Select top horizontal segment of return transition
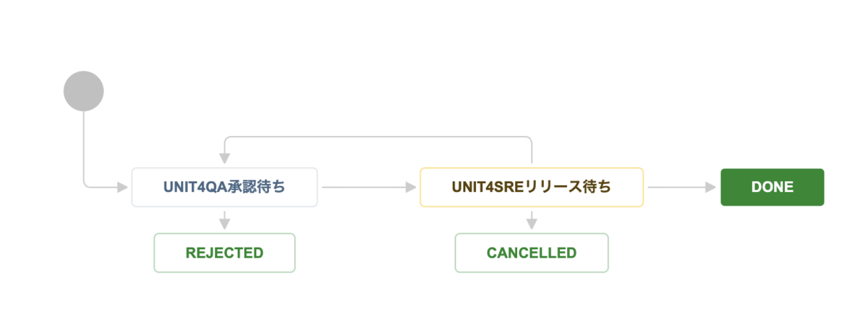This screenshot has width=868, height=312. coord(376,135)
